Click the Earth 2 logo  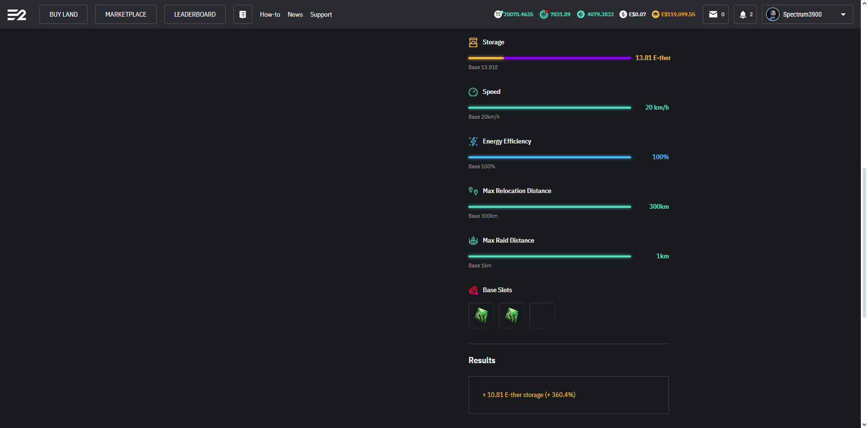(x=17, y=15)
